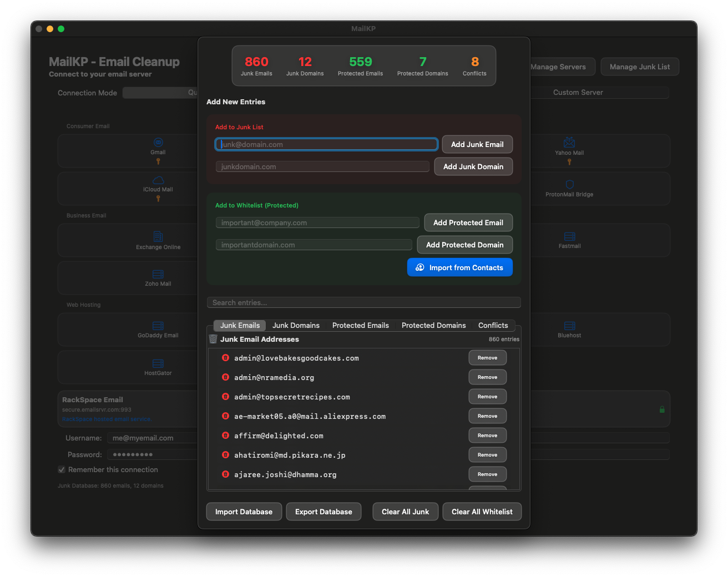Viewport: 728px width, 577px height.
Task: Click the Clear All Junk button
Action: coord(406,512)
